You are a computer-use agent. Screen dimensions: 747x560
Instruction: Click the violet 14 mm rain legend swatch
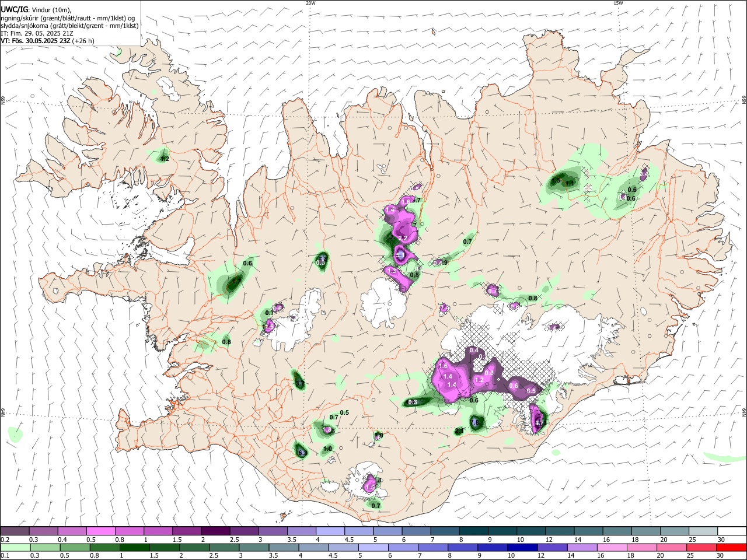tap(582, 547)
